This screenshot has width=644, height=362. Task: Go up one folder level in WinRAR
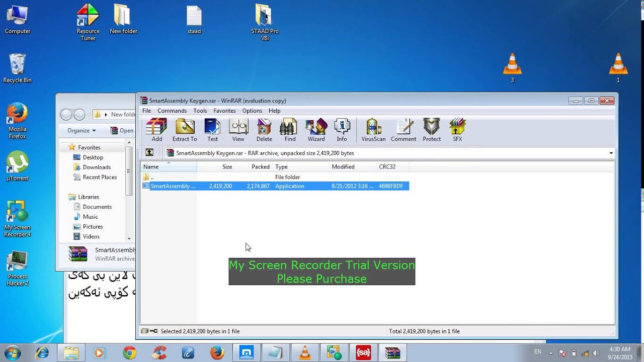(149, 153)
